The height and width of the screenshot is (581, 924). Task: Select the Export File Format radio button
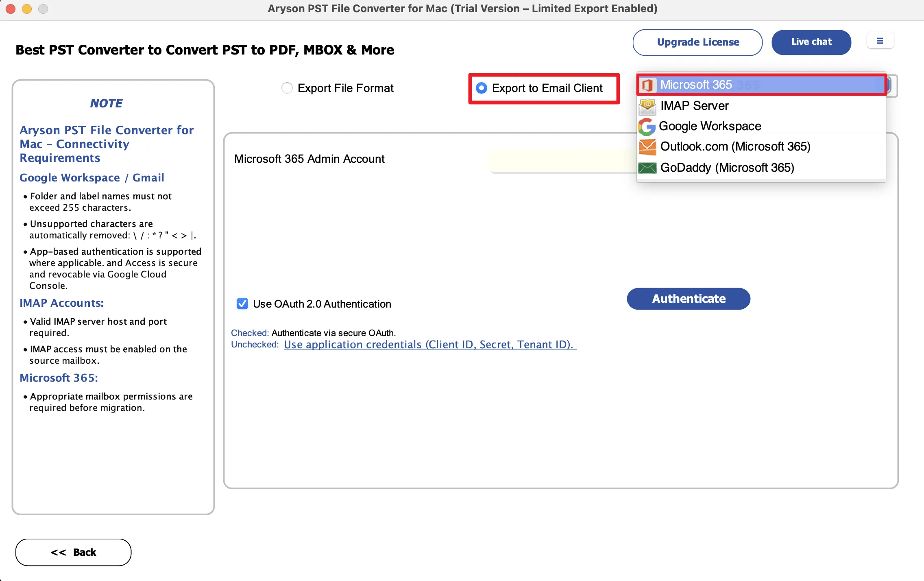(x=287, y=88)
